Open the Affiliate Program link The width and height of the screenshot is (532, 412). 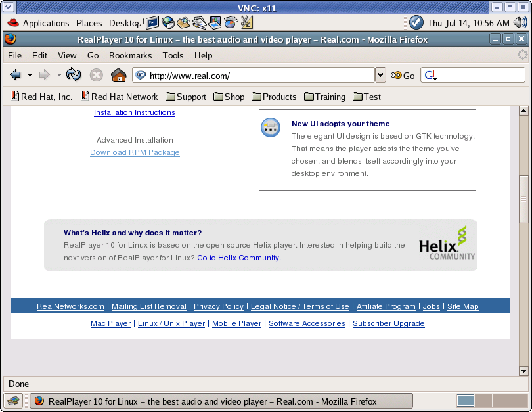pos(386,306)
